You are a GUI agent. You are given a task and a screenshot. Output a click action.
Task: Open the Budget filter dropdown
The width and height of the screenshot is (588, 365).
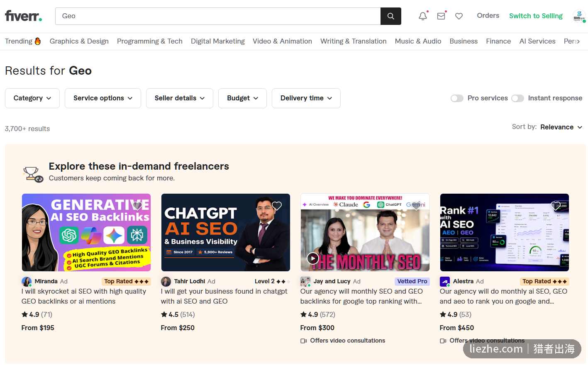tap(242, 98)
